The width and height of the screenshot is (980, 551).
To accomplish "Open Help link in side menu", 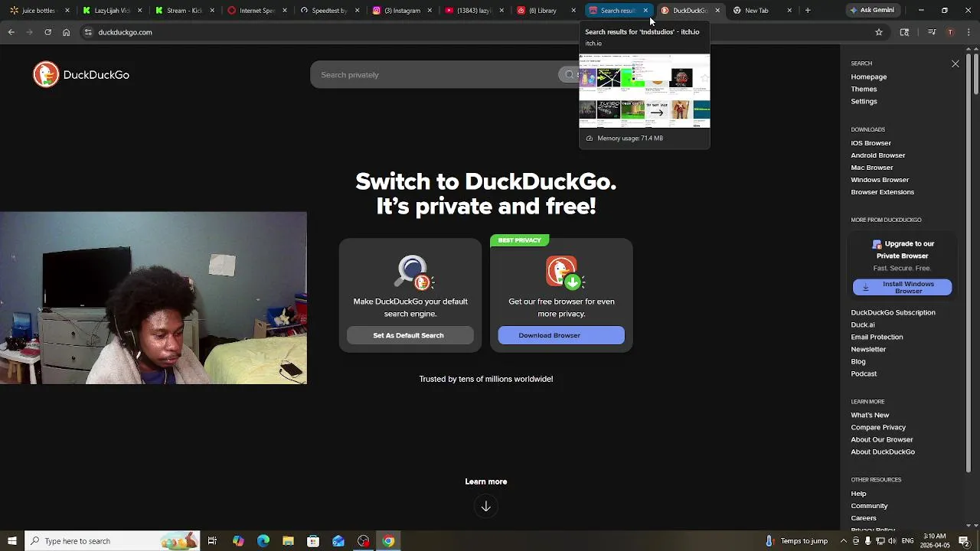I will pos(858,494).
